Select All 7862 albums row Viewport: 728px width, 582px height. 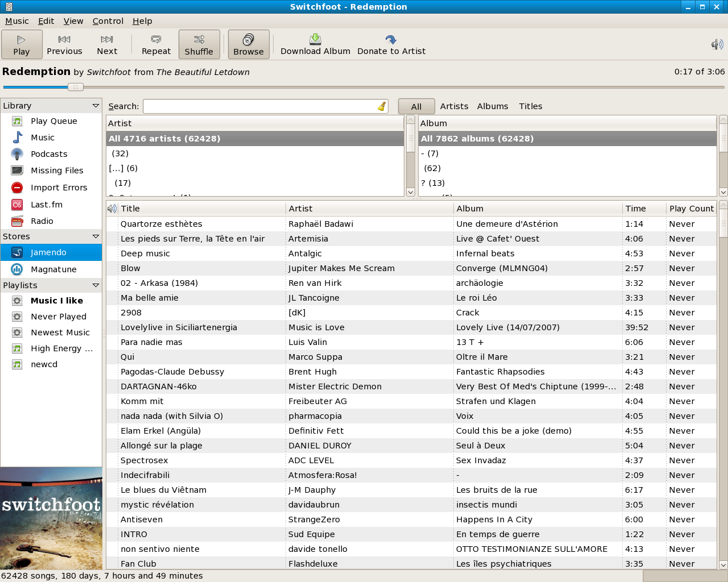coord(567,139)
